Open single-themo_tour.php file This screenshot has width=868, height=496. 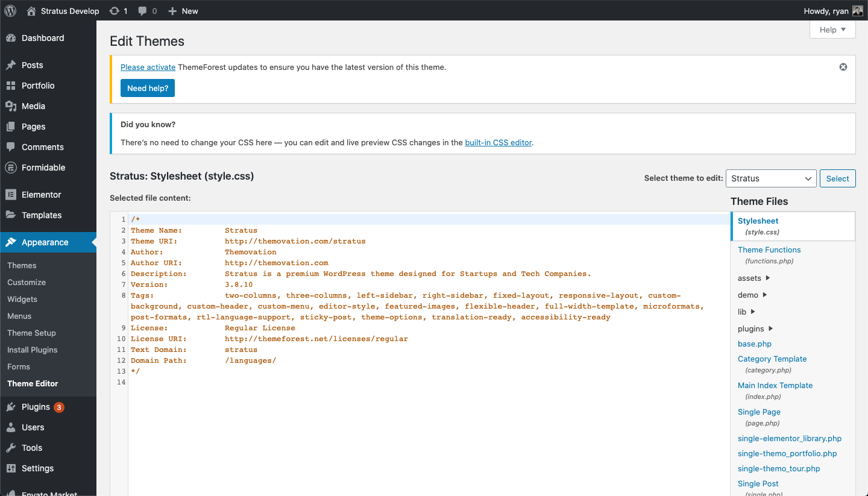click(779, 468)
